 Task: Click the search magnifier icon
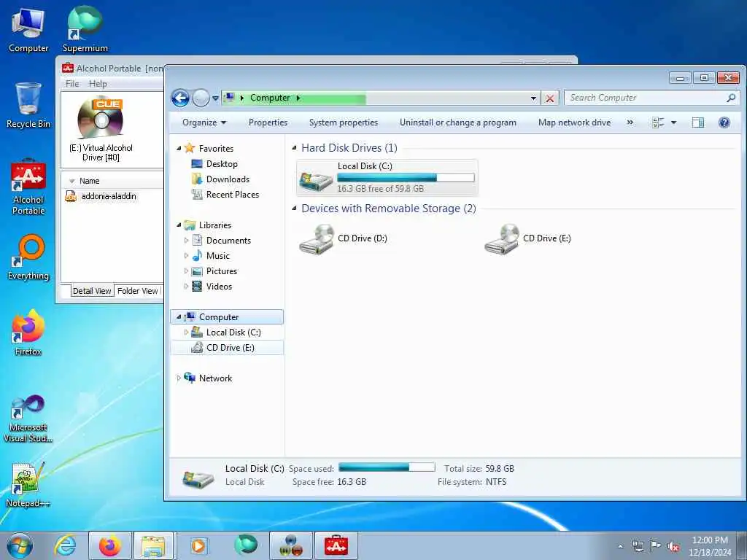point(731,98)
